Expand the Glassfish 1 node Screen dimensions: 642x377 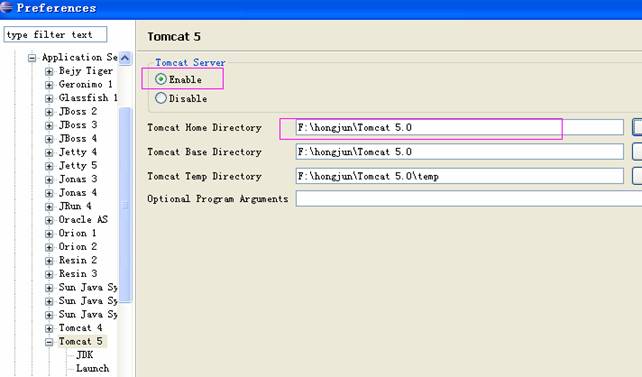point(49,98)
